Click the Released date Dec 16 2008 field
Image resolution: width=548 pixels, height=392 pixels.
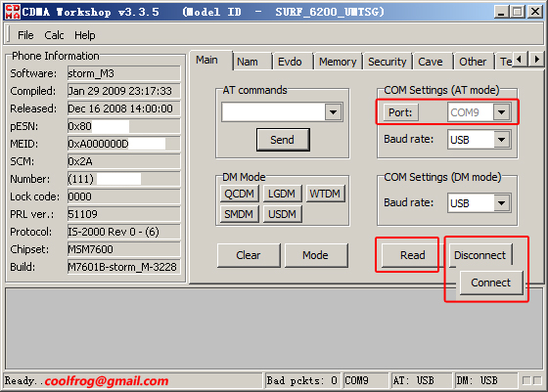click(124, 109)
